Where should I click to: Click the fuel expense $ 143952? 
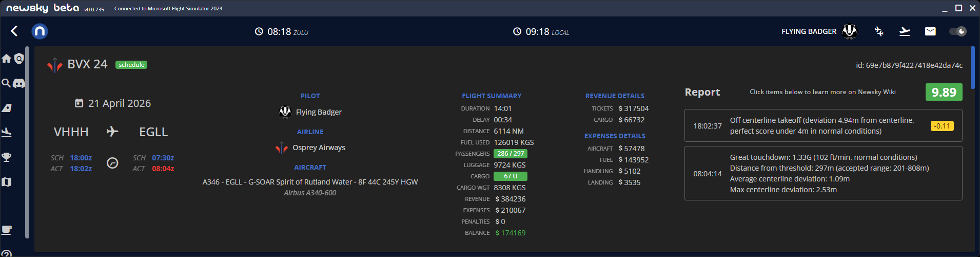click(x=634, y=160)
